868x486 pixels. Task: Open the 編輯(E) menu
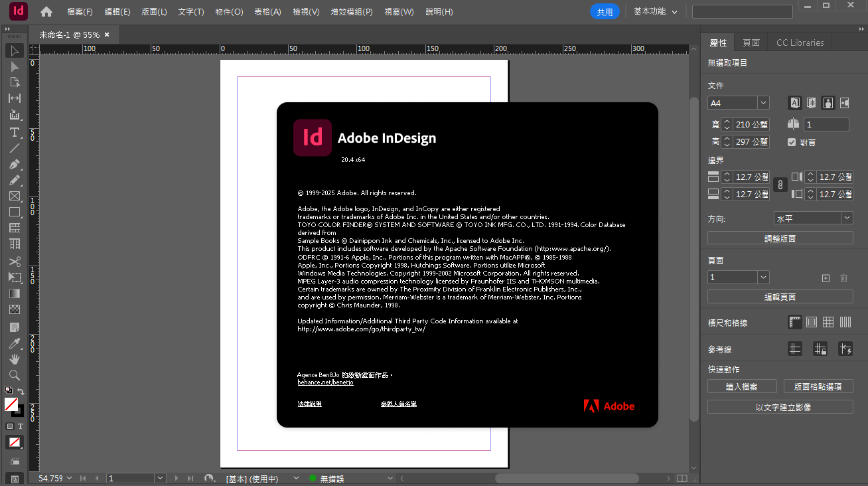(117, 12)
